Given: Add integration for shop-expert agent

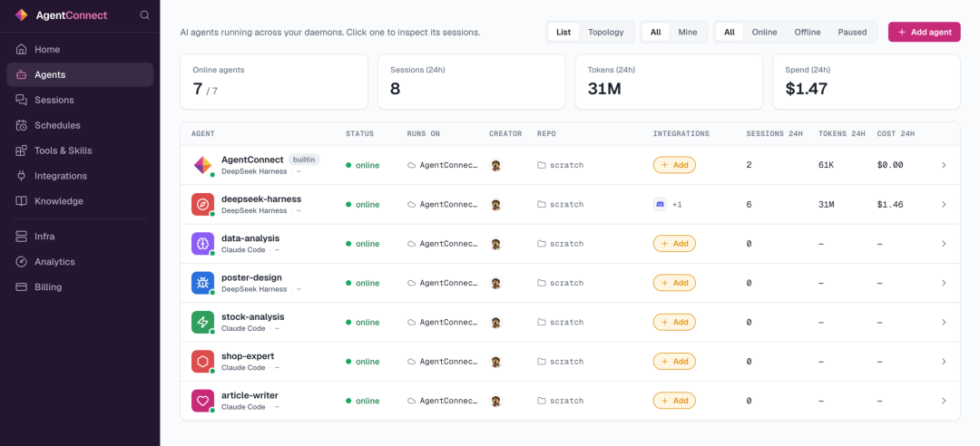Looking at the screenshot, I should (674, 362).
